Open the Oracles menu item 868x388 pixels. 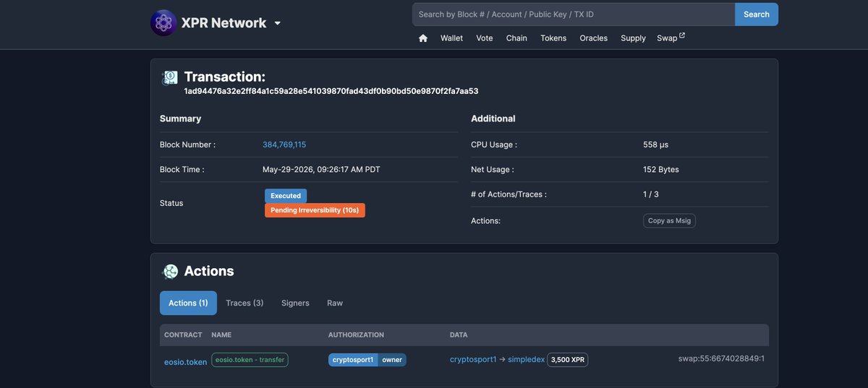coord(594,38)
